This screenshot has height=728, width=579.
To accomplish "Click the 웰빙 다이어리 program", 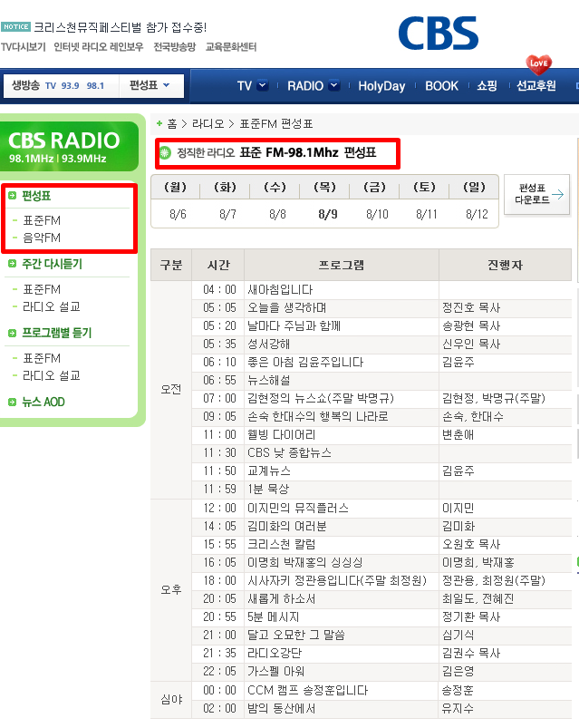I will pyautogui.click(x=281, y=434).
